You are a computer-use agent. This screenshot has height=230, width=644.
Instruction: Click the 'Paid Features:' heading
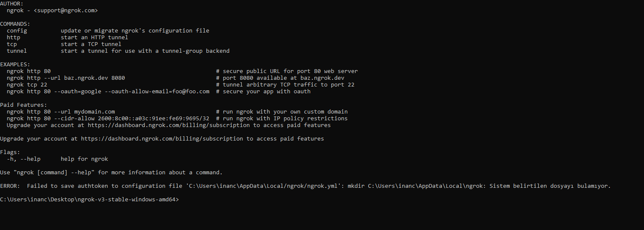pos(24,105)
